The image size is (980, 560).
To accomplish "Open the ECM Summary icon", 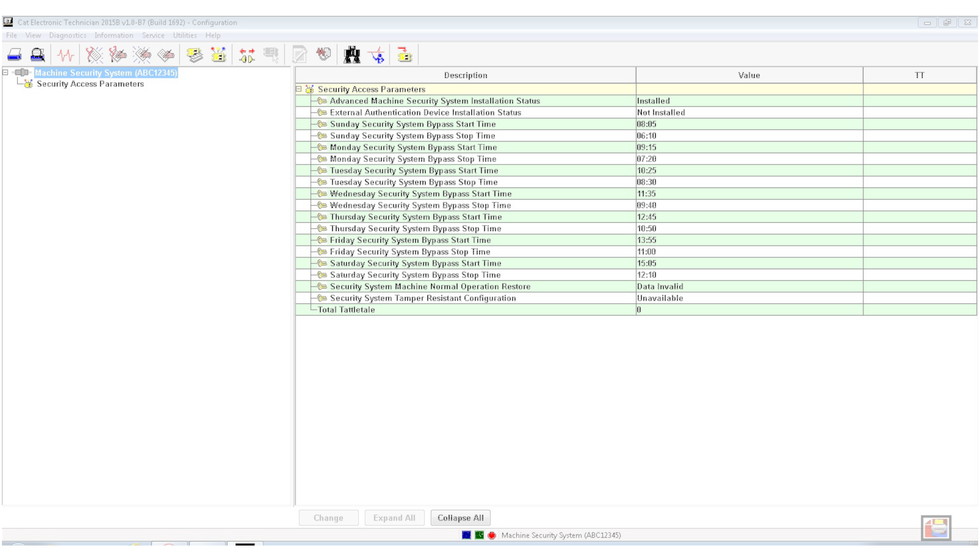I will (x=195, y=55).
